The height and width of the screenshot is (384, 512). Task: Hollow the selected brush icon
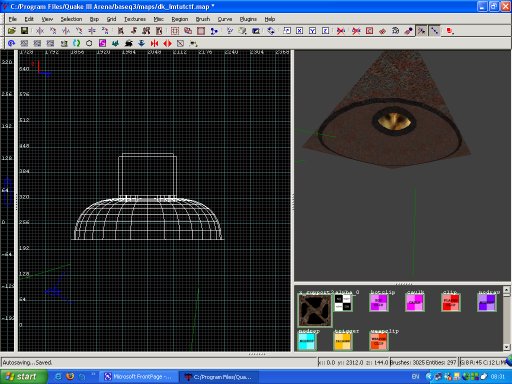click(201, 31)
